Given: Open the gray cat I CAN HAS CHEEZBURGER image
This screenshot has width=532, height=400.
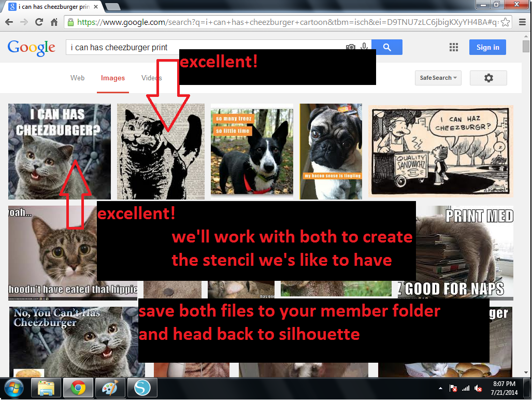Looking at the screenshot, I should (60, 151).
